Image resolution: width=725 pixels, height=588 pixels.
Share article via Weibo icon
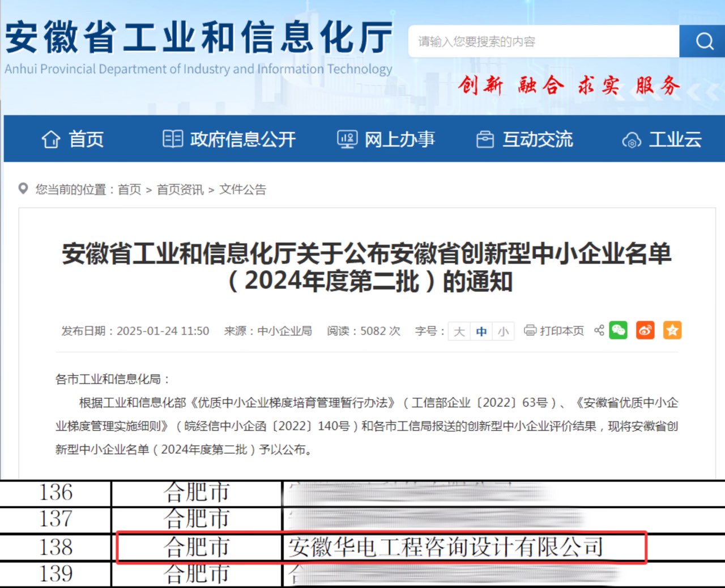(645, 330)
